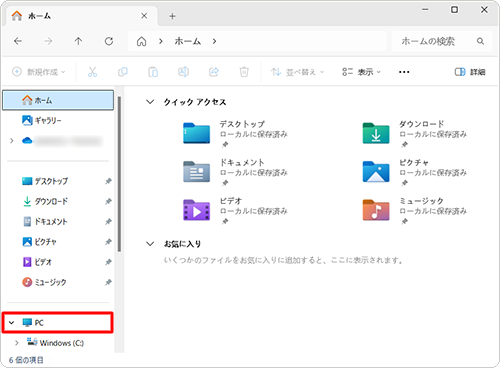Click the chevron before ホーム in breadcrumb
Screen dimensions: 500x368
click(161, 41)
